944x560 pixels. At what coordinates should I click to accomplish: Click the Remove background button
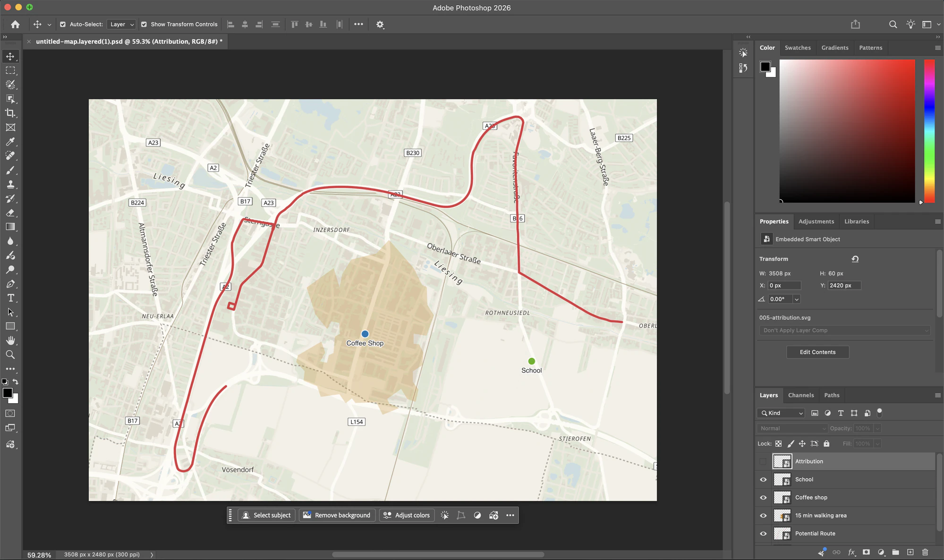pyautogui.click(x=337, y=515)
